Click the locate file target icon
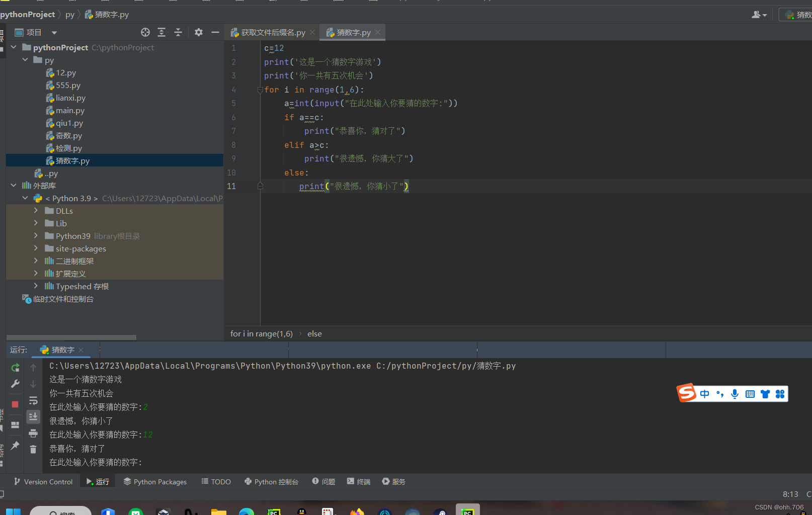812x515 pixels. 145,32
